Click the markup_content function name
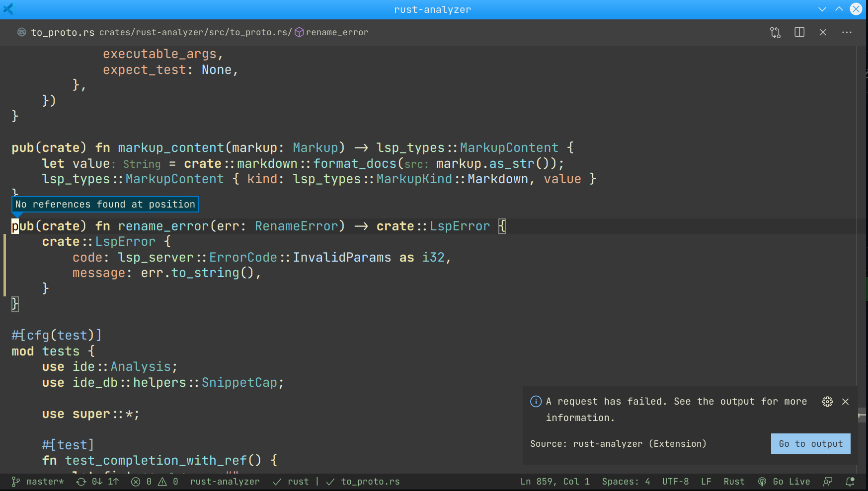 click(x=171, y=148)
